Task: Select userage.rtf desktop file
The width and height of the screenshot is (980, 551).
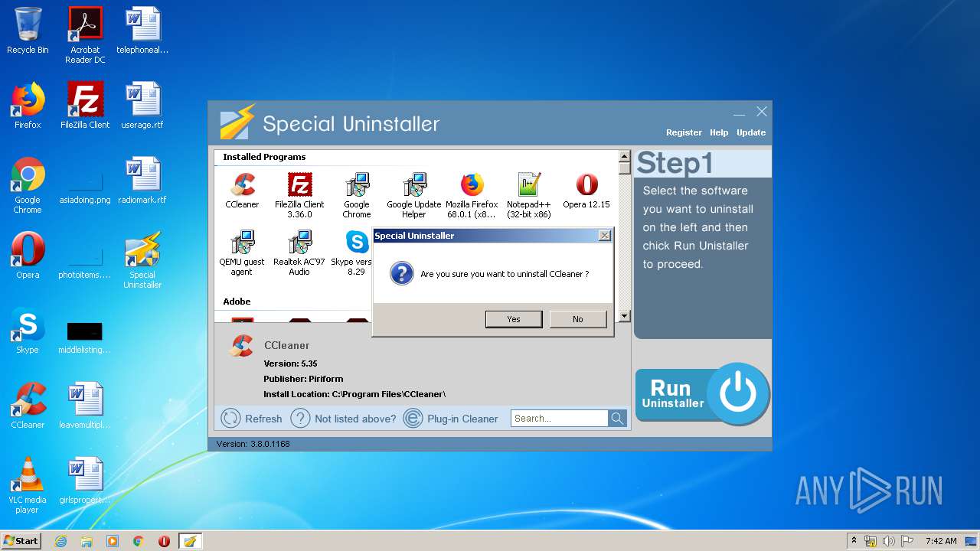Action: click(142, 106)
